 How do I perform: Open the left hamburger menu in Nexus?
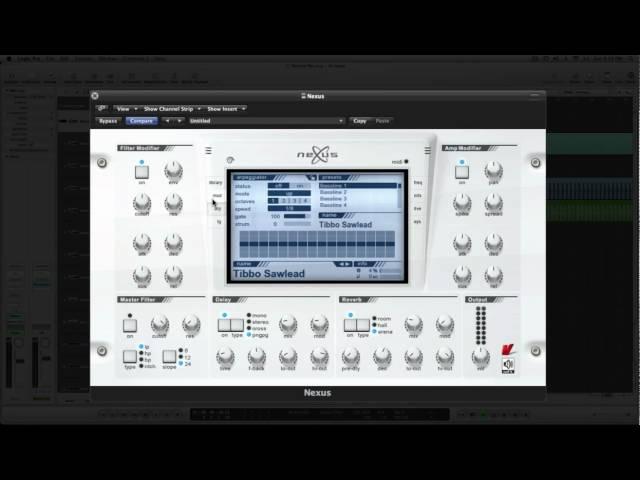tap(209, 151)
